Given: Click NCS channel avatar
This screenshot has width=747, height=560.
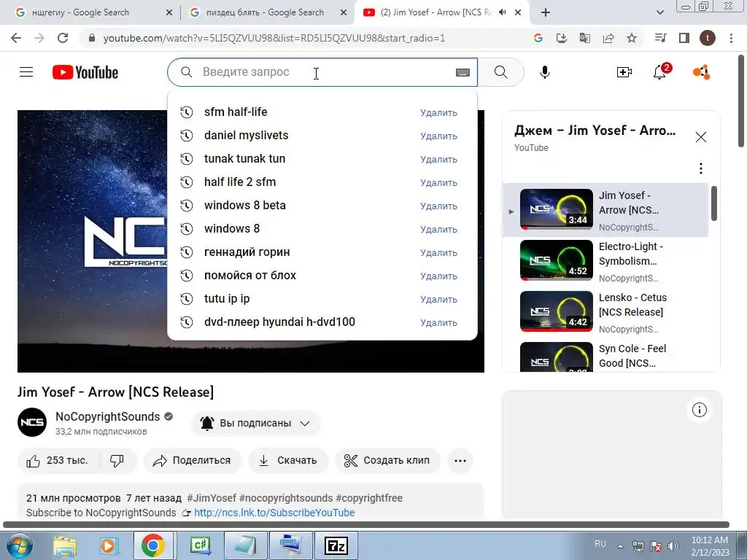Looking at the screenshot, I should tap(32, 422).
